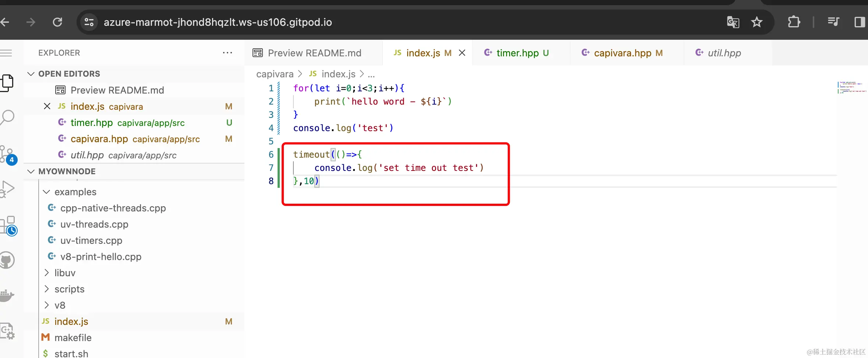868x358 pixels.
Task: Open site information icon in address bar
Action: [89, 22]
